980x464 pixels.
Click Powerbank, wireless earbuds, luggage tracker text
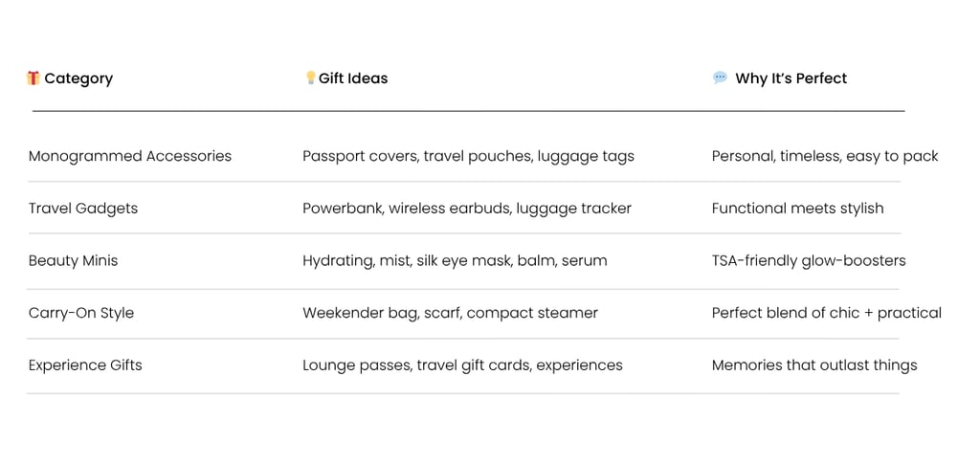(467, 209)
